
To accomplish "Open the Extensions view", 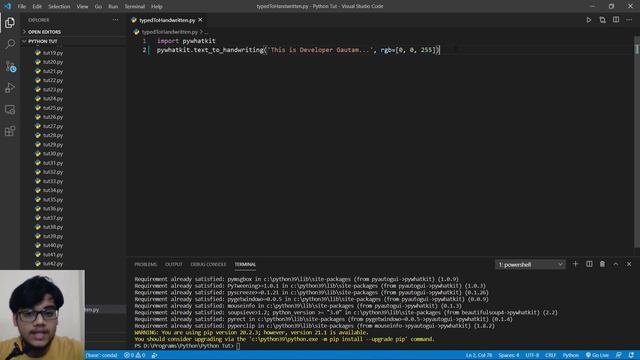I will [x=10, y=131].
